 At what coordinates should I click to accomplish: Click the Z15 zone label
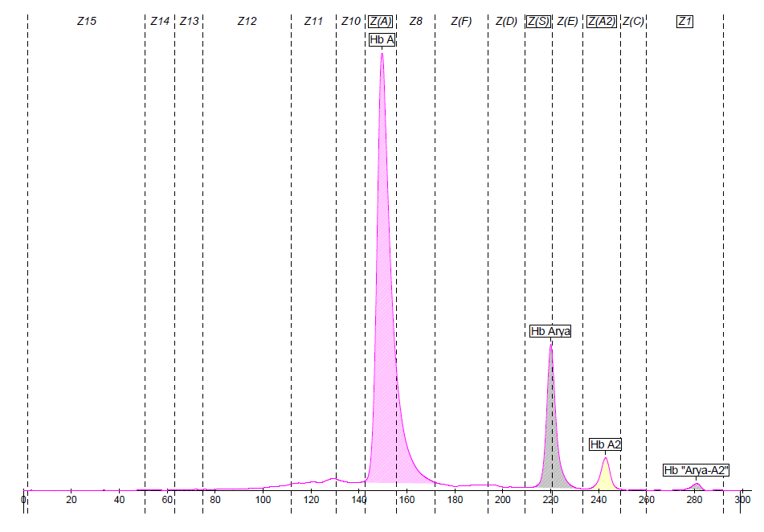tap(87, 22)
